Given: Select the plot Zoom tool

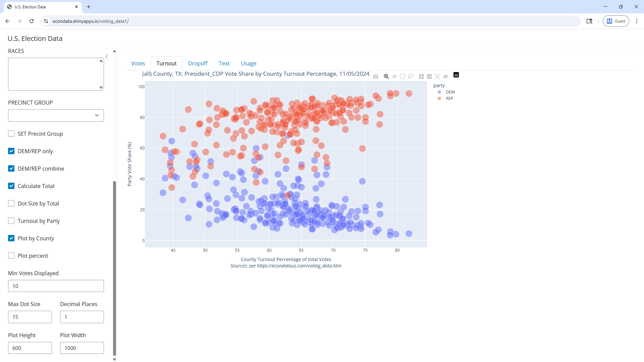Looking at the screenshot, I should click(386, 76).
